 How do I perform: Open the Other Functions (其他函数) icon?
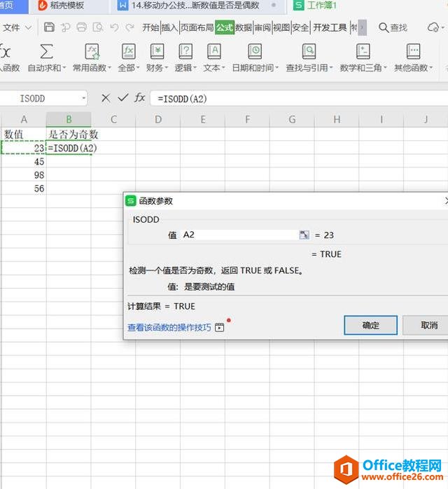414,51
